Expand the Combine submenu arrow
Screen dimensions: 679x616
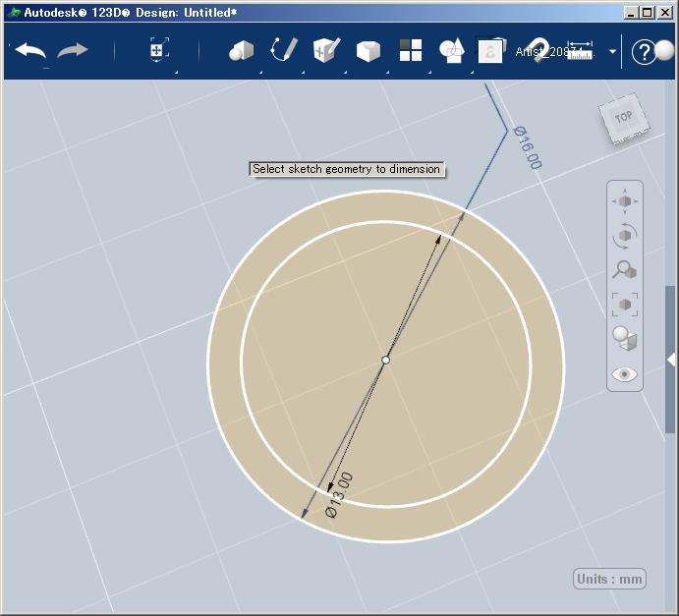[472, 73]
